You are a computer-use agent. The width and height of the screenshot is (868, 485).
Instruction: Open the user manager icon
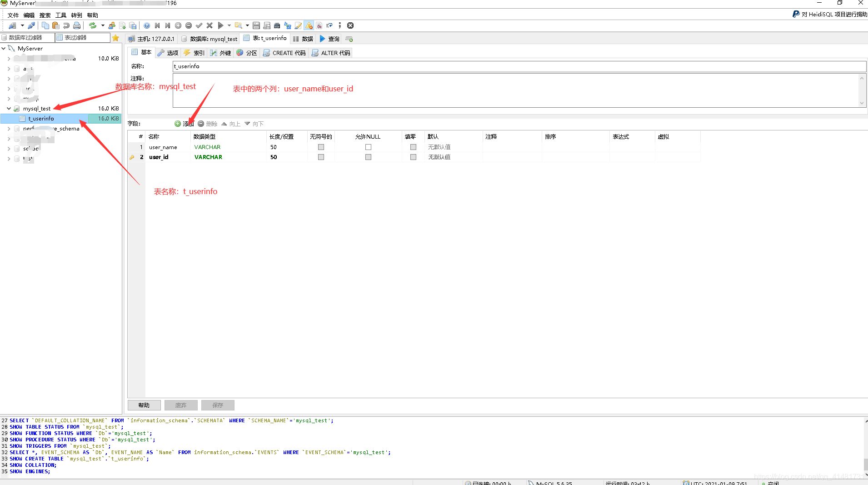(112, 25)
